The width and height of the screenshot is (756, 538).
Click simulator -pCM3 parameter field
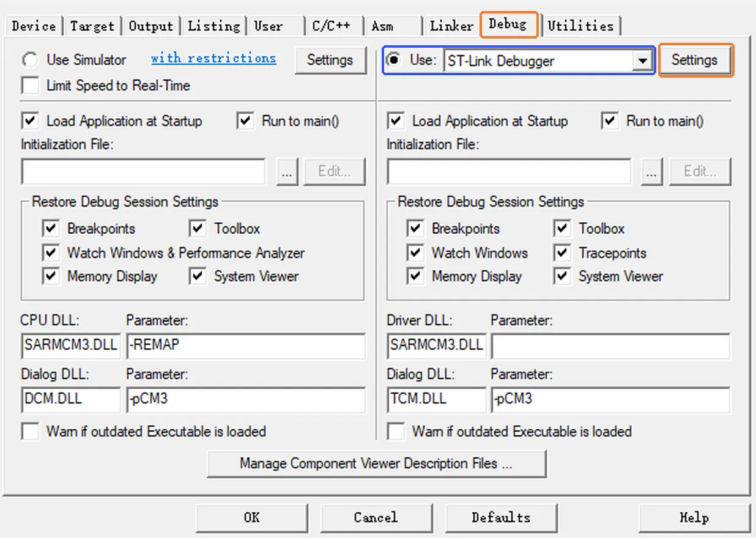[246, 400]
